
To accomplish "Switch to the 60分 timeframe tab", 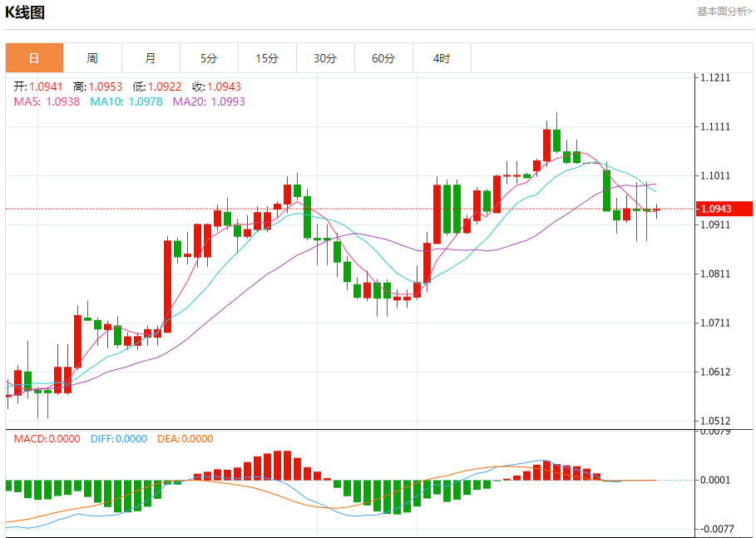I will coord(383,58).
